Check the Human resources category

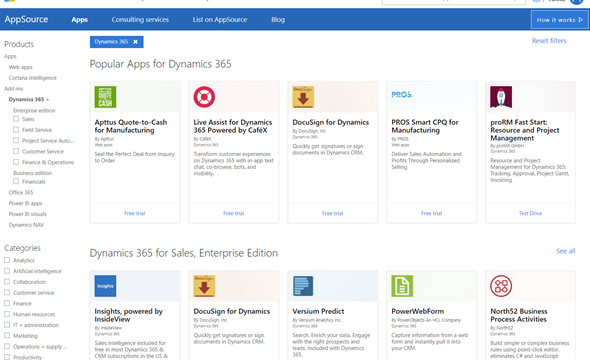pyautogui.click(x=7, y=314)
